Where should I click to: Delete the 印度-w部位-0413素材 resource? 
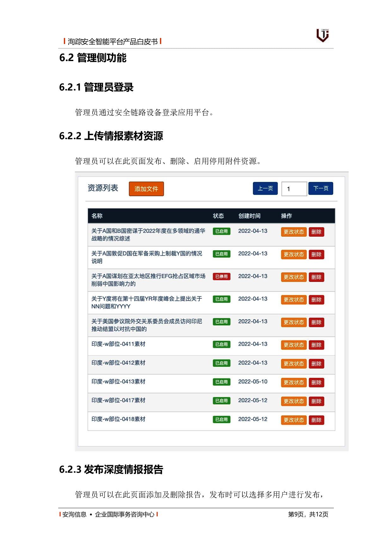pos(316,383)
